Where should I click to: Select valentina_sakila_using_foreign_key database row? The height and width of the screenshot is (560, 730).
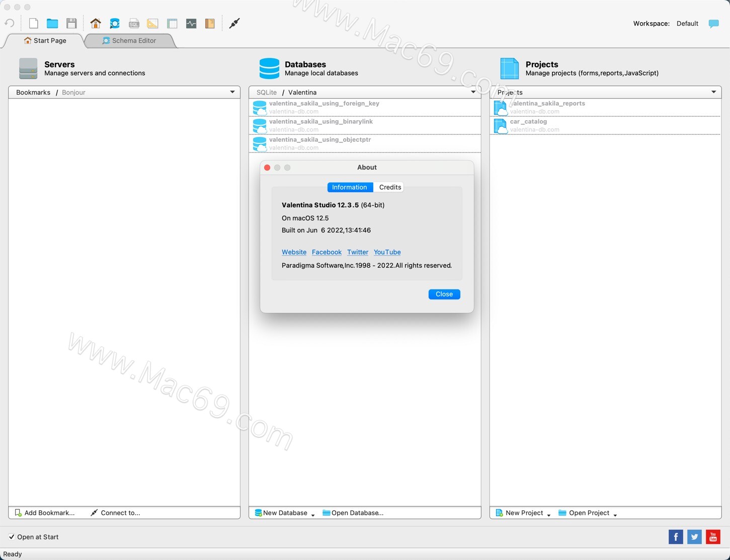point(365,108)
